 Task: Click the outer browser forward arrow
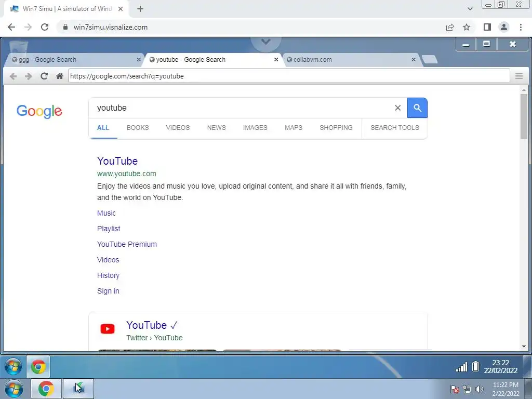28,27
